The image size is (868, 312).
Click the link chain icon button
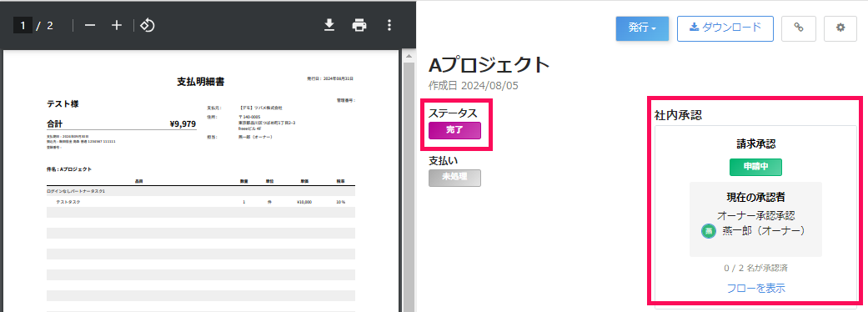point(798,28)
